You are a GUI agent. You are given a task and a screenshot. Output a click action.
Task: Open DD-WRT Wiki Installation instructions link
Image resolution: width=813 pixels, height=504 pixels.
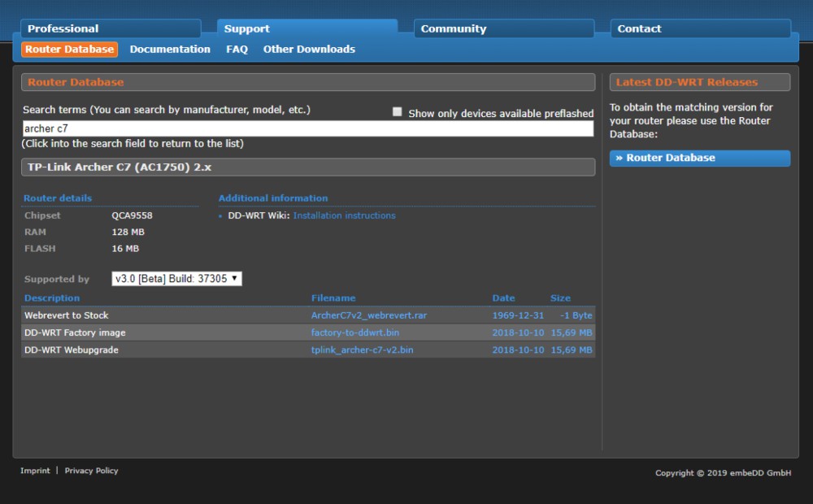click(x=344, y=215)
